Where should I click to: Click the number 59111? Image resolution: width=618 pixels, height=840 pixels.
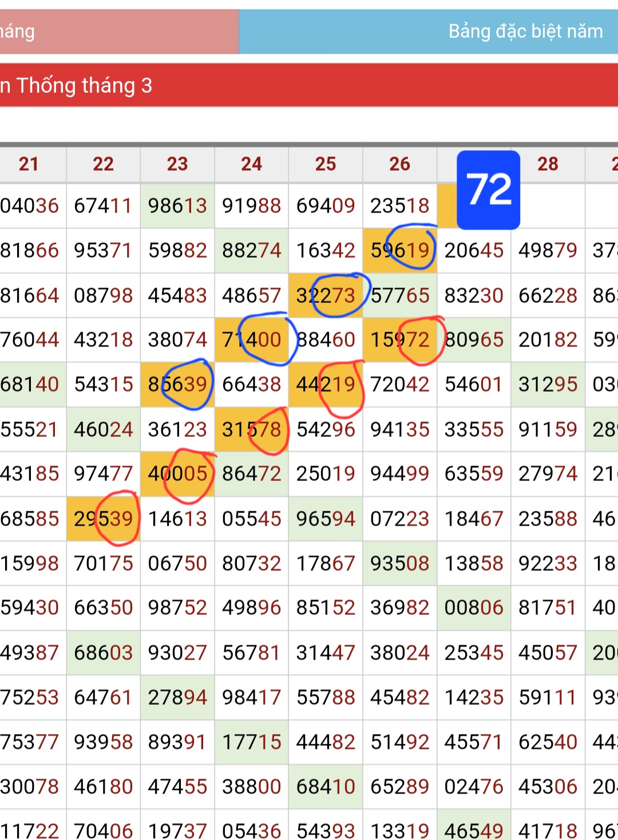(548, 697)
